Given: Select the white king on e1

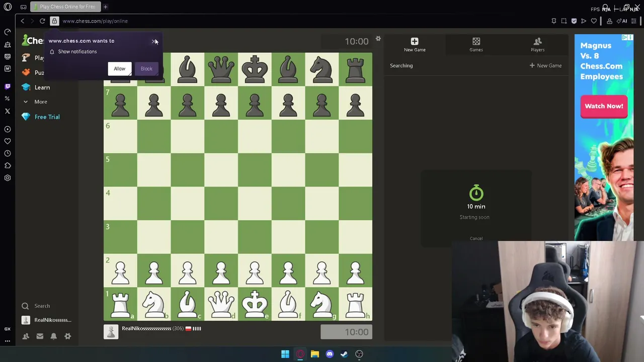Looking at the screenshot, I should pyautogui.click(x=255, y=304).
